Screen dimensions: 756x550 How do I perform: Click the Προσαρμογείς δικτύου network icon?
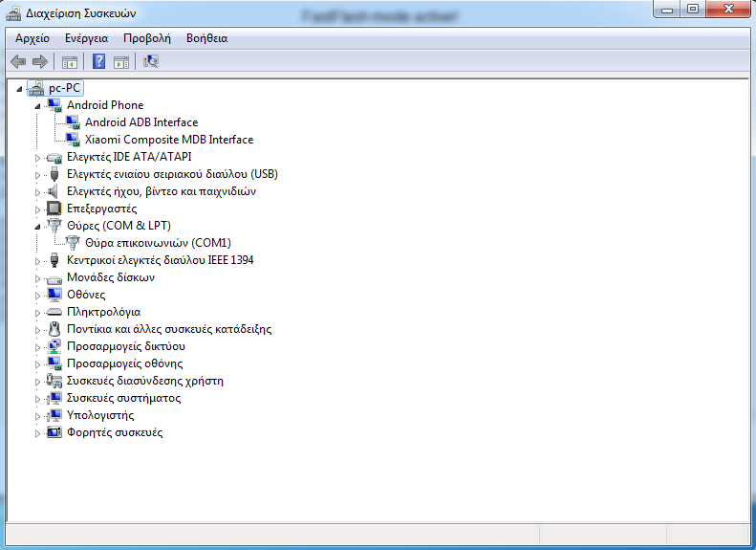pos(54,346)
